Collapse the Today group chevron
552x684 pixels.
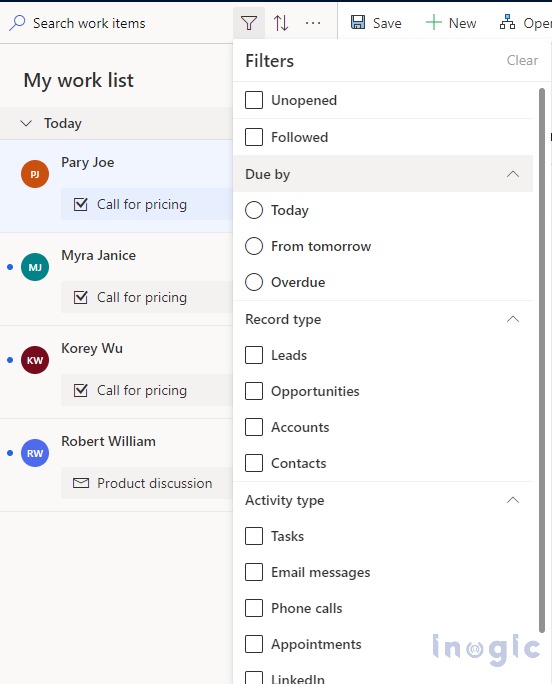point(26,123)
